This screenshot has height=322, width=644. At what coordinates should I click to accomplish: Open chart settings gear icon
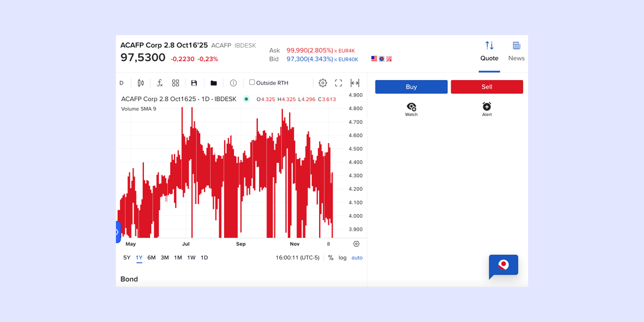coord(323,83)
